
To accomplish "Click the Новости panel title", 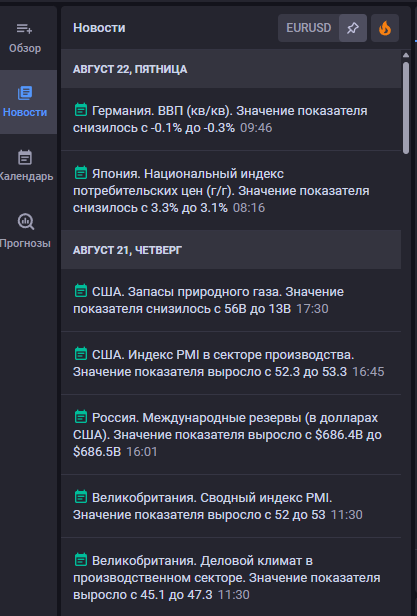I will click(x=99, y=28).
